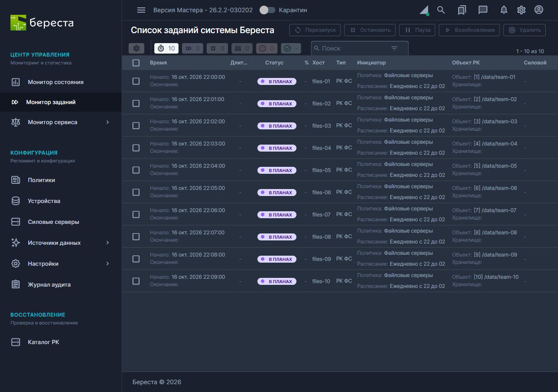Click the Удалить button
The height and width of the screenshot is (392, 558).
pos(524,30)
